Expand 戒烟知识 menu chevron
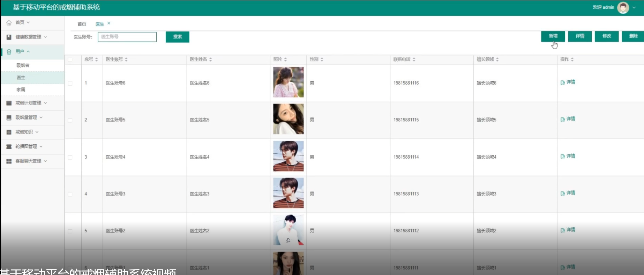644x275 pixels. click(x=37, y=132)
